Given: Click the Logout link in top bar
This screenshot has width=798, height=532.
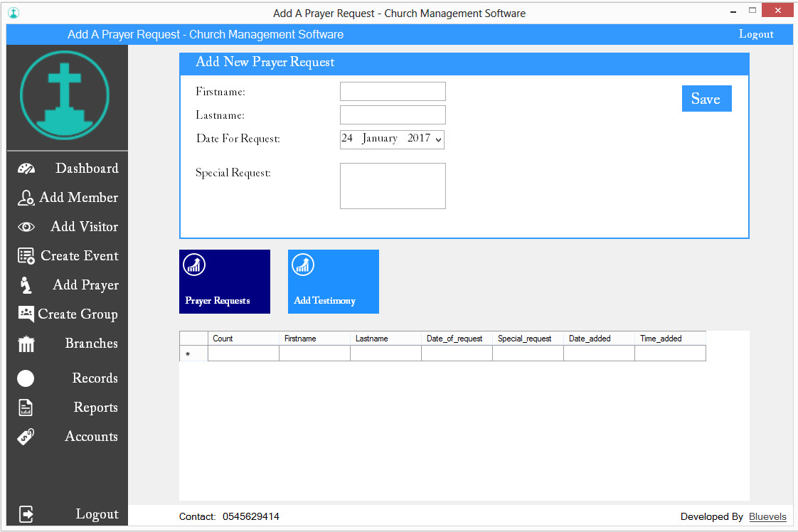Looking at the screenshot, I should (x=756, y=34).
